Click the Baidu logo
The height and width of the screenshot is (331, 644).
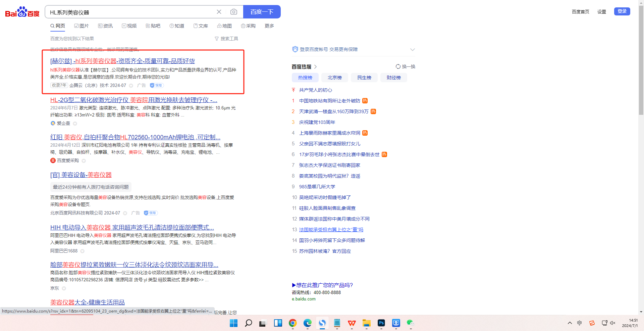pyautogui.click(x=22, y=12)
